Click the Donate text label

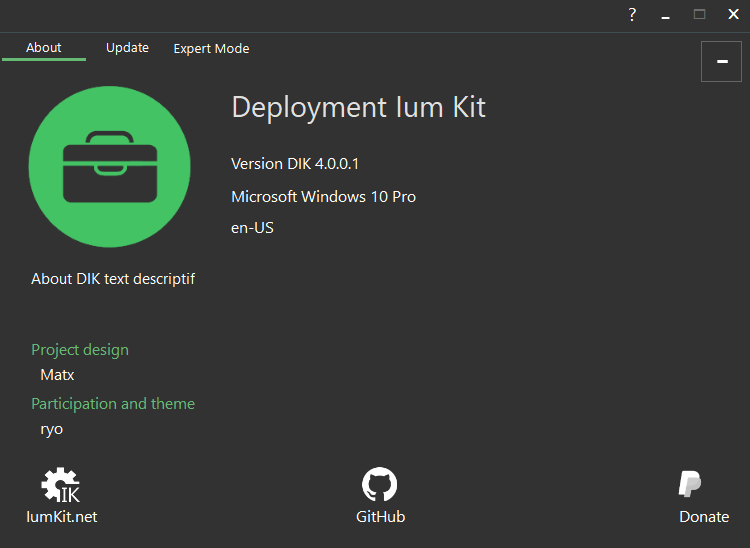click(704, 517)
